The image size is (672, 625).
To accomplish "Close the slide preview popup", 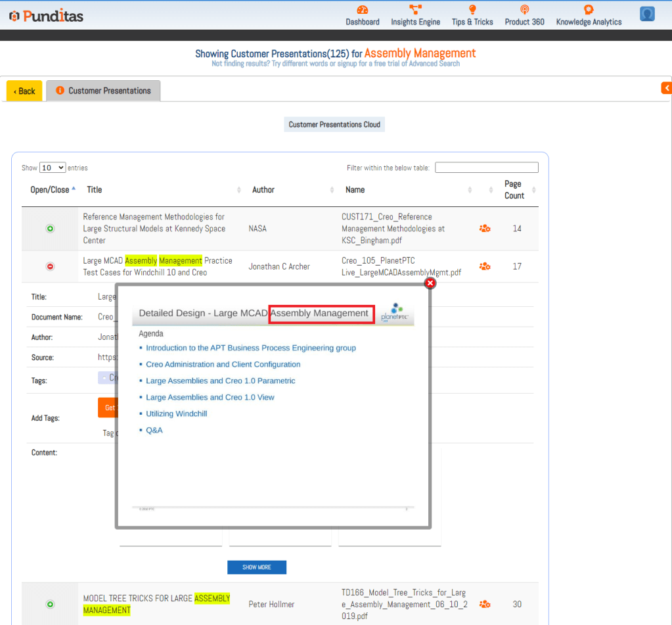I will pyautogui.click(x=430, y=283).
